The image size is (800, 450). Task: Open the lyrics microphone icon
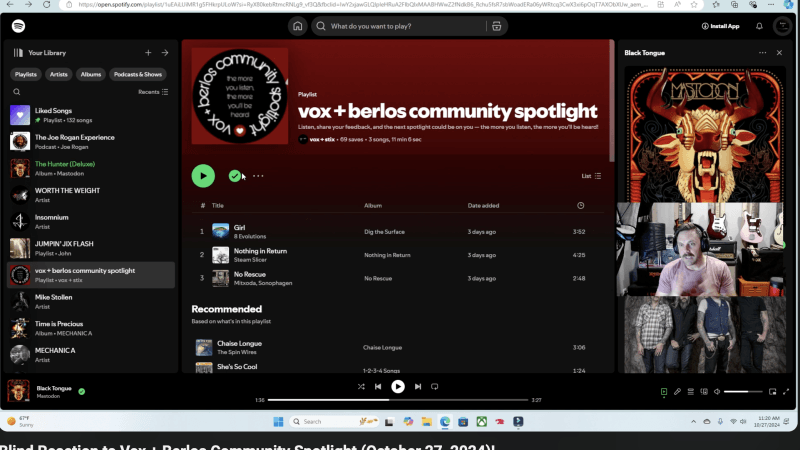coord(677,392)
